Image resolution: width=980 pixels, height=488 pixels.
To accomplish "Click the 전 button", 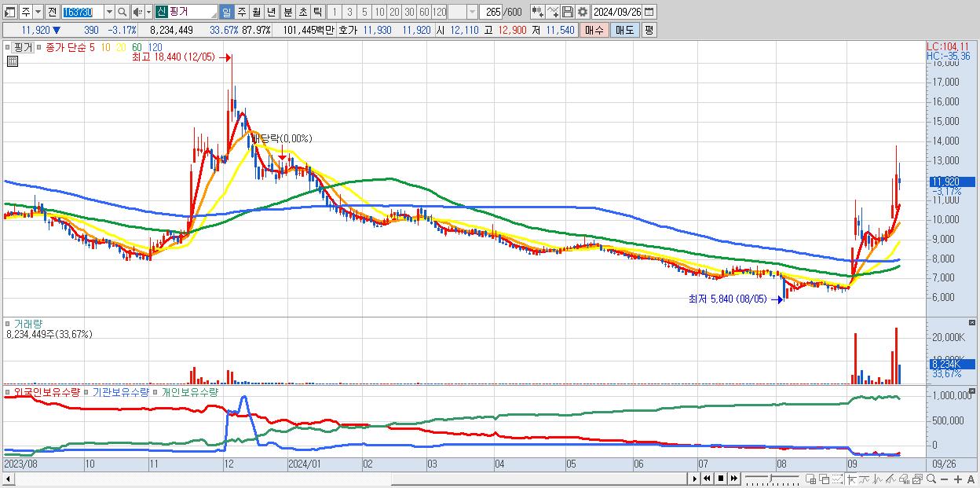I will tap(52, 12).
